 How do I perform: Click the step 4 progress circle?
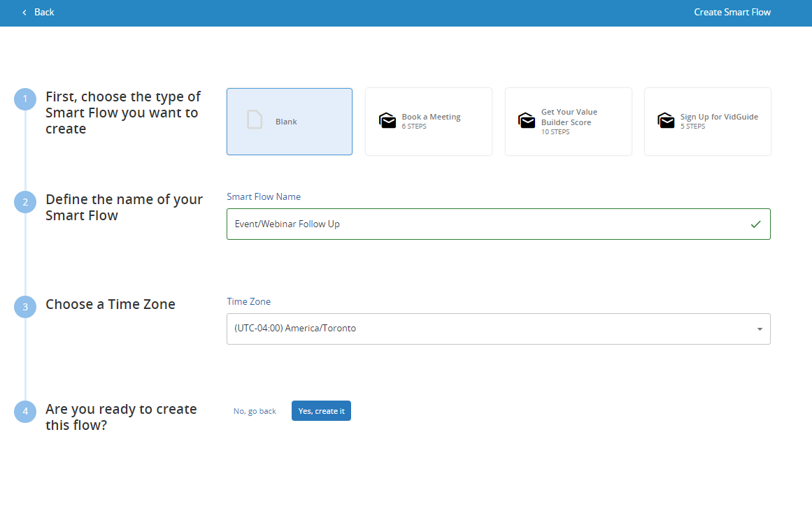point(25,411)
